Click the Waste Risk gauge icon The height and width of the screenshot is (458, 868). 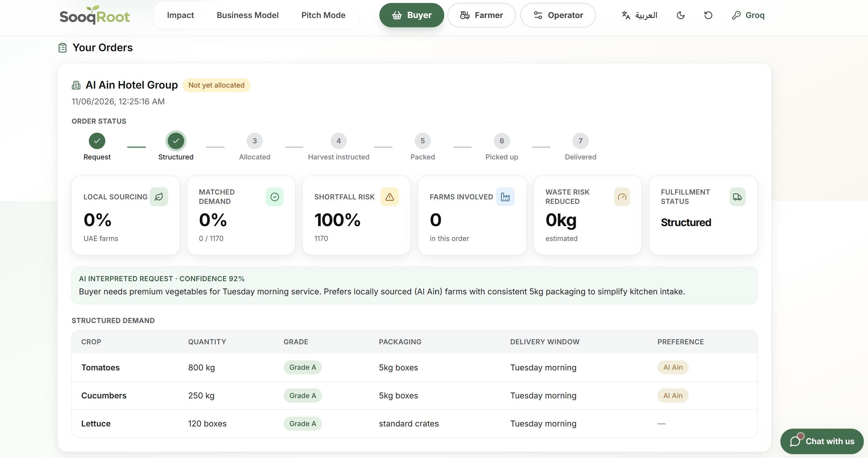tap(622, 196)
